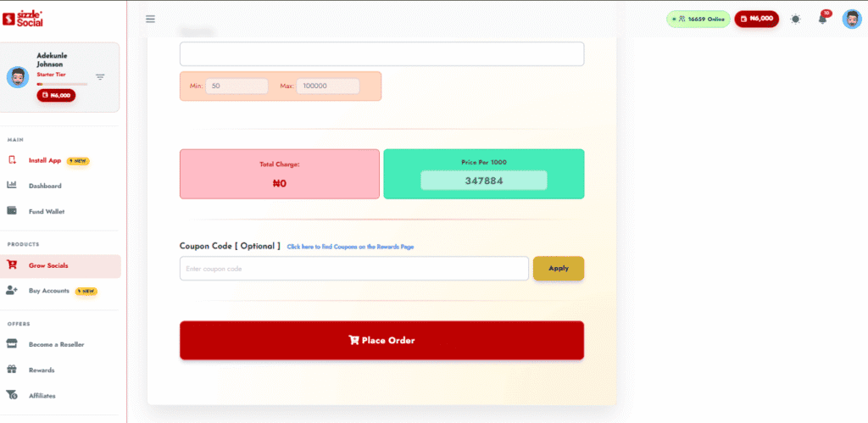Open notifications bell icon
868x423 pixels.
click(822, 19)
